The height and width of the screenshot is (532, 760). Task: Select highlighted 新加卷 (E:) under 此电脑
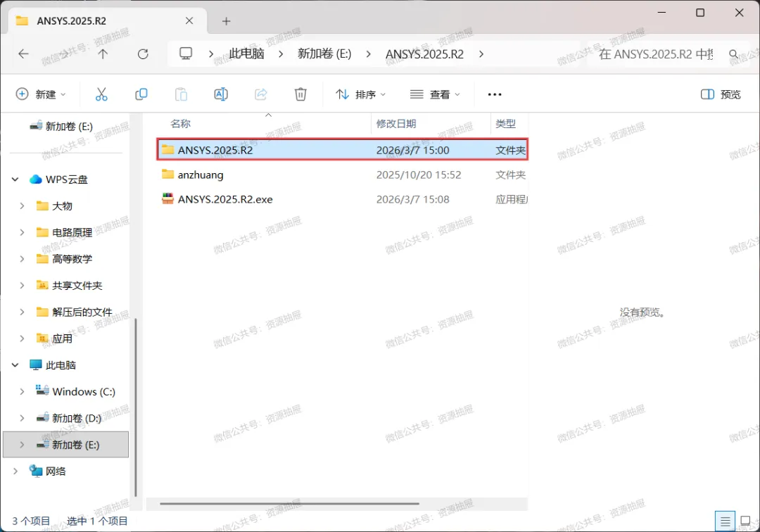(x=66, y=444)
